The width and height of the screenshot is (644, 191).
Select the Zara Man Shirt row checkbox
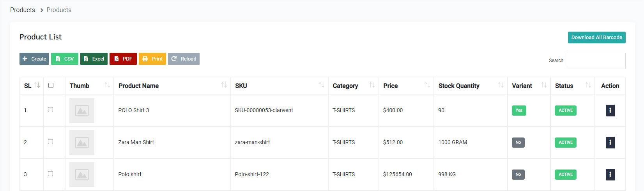[x=50, y=142]
